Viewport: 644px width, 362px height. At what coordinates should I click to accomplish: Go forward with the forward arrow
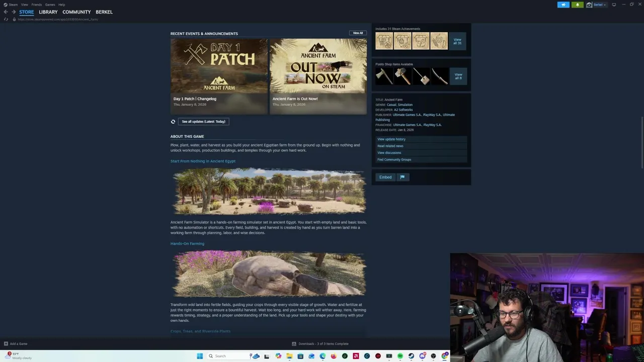[14, 12]
